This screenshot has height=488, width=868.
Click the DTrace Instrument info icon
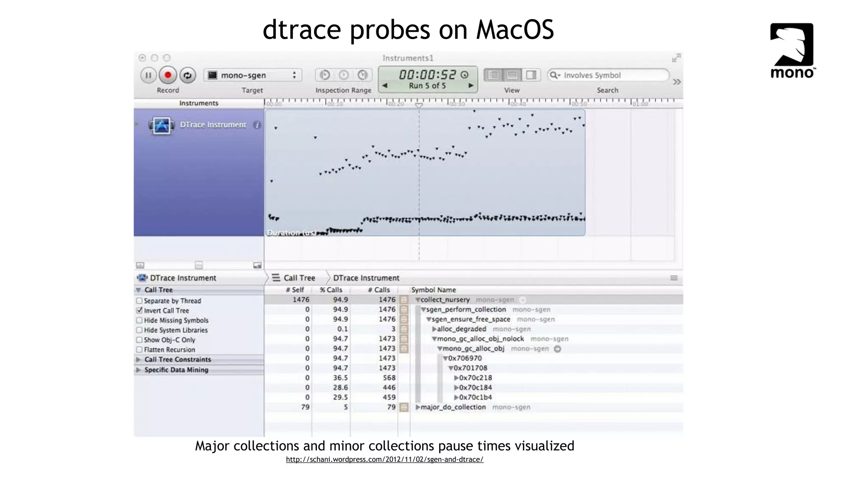pyautogui.click(x=257, y=125)
